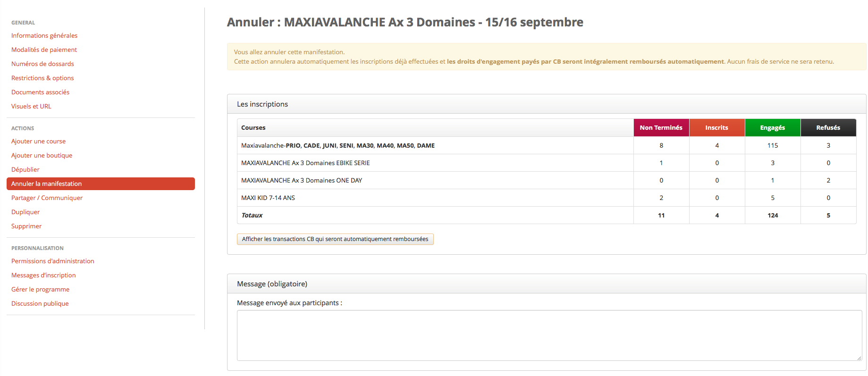Click the Engagés column header

(x=773, y=128)
